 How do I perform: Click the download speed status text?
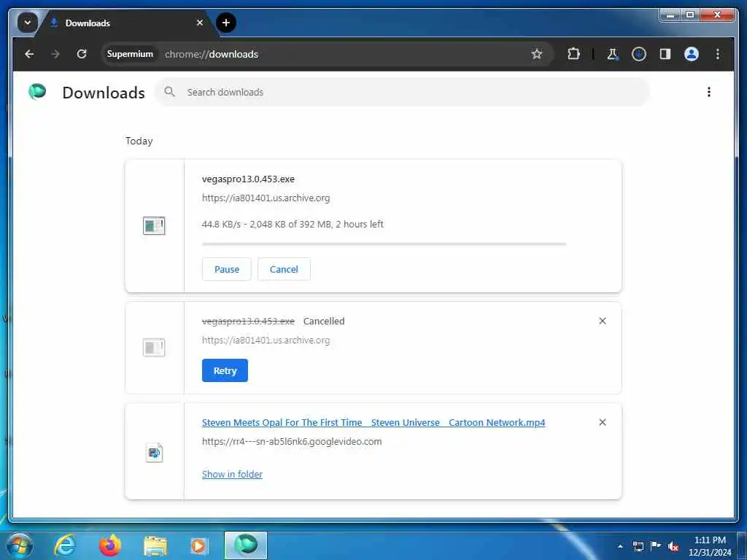(293, 225)
